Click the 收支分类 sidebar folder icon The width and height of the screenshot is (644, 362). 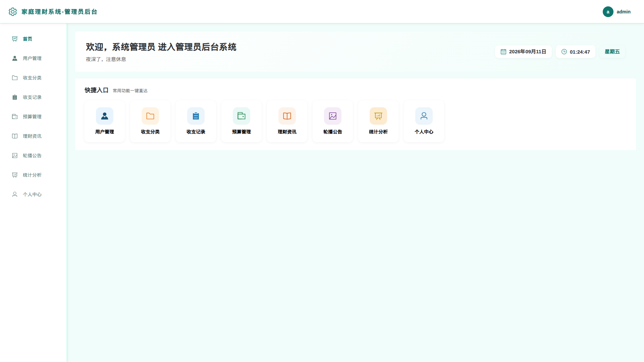[15, 78]
